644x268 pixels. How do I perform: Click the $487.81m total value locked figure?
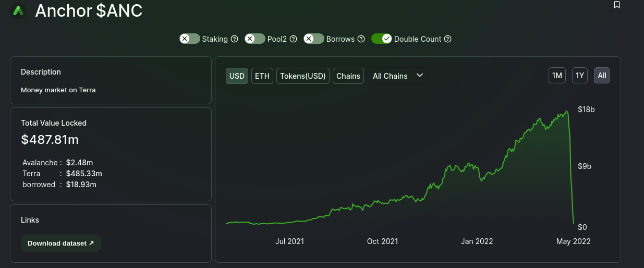click(x=50, y=139)
